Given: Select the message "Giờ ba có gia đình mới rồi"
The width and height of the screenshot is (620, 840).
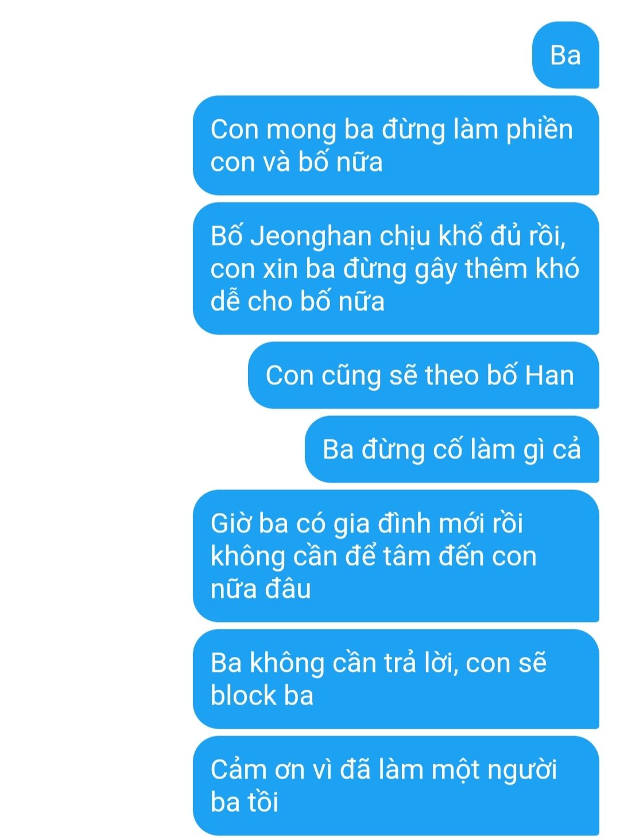Looking at the screenshot, I should point(396,556).
